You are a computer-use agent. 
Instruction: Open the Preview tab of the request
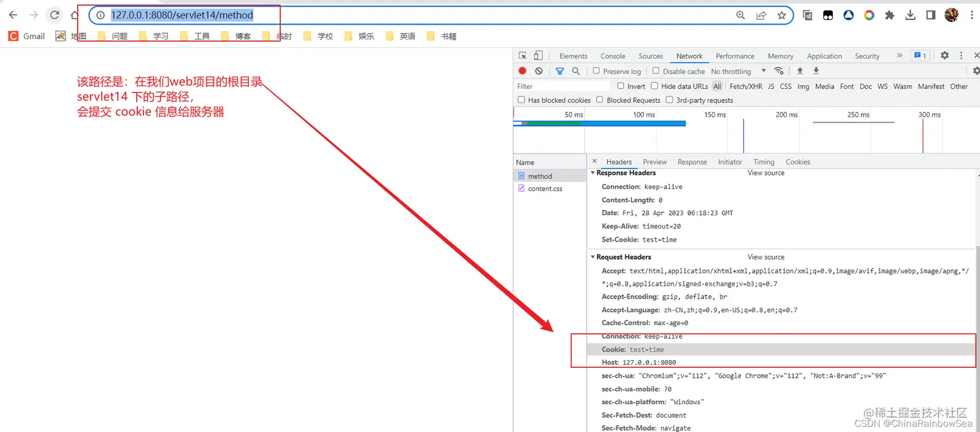(655, 162)
